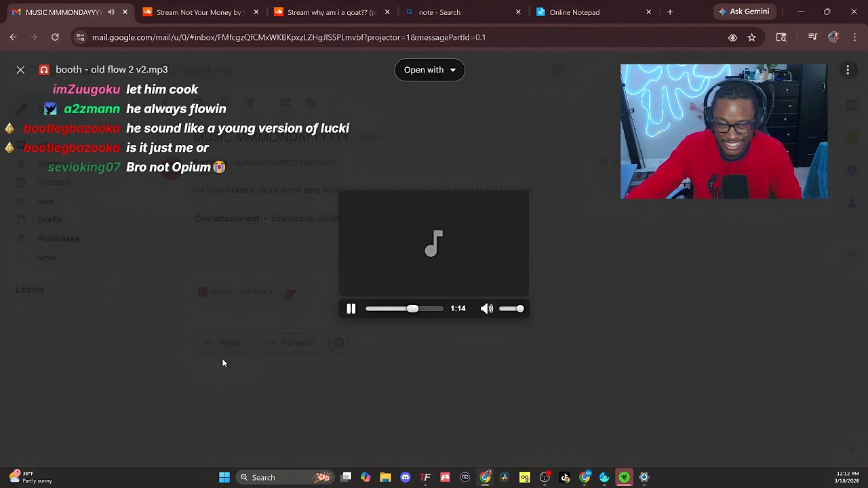Open a new browser tab

coord(670,12)
